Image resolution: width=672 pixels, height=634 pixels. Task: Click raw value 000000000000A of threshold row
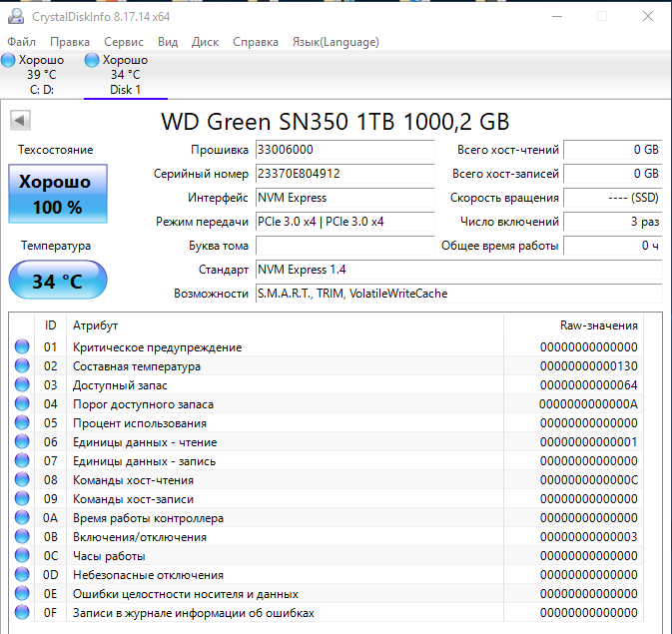588,403
